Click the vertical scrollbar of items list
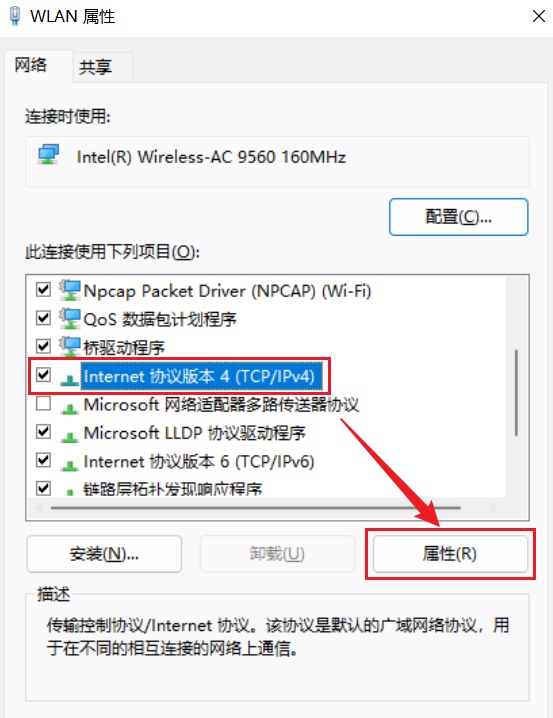This screenshot has width=553, height=718. pyautogui.click(x=516, y=392)
